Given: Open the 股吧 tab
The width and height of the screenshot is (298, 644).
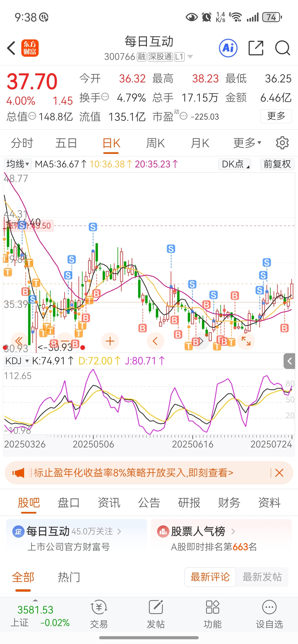Looking at the screenshot, I should coord(29,502).
